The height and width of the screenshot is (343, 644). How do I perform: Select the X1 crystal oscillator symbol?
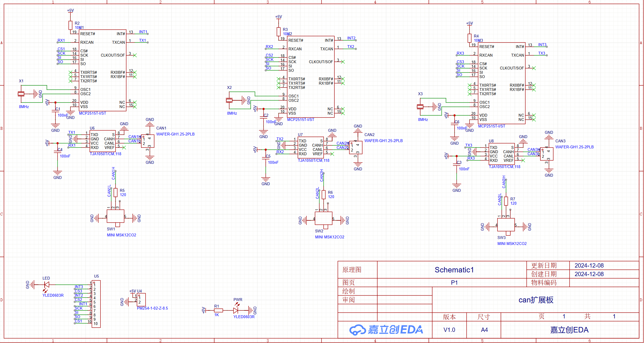[21, 94]
